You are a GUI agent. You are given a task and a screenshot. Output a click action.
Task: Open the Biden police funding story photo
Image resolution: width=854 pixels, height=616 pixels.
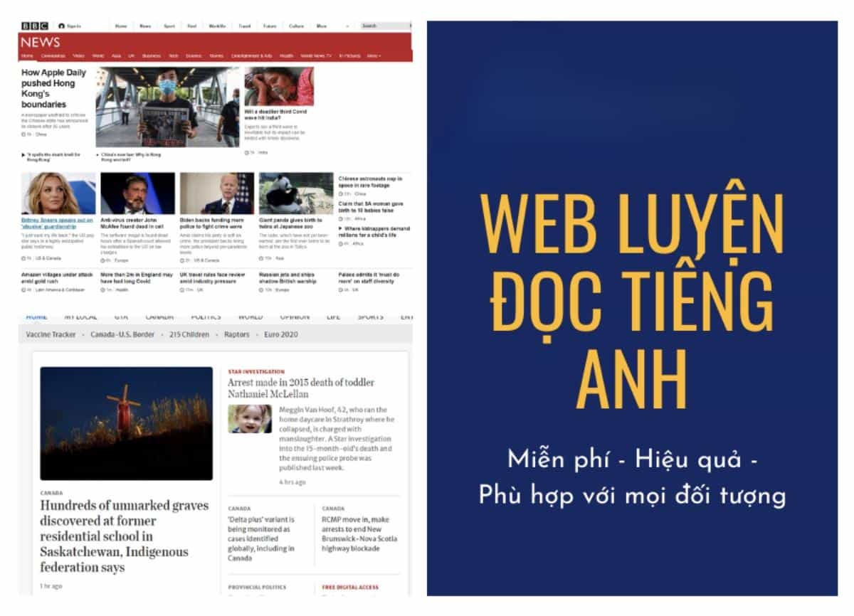click(216, 193)
